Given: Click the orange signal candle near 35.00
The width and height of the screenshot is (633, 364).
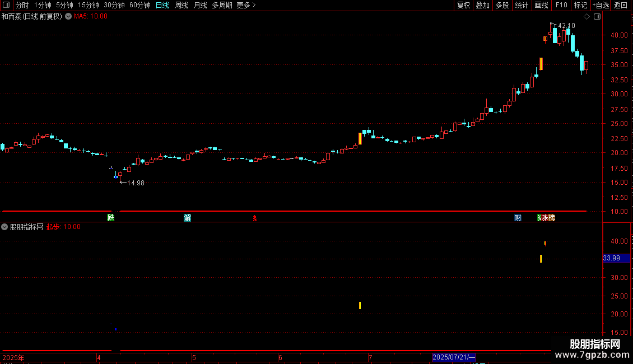Looking at the screenshot, I should [x=541, y=64].
